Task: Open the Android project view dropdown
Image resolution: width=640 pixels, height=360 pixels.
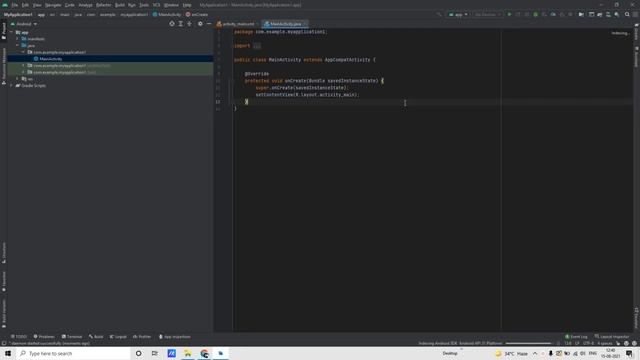Action: [x=24, y=24]
